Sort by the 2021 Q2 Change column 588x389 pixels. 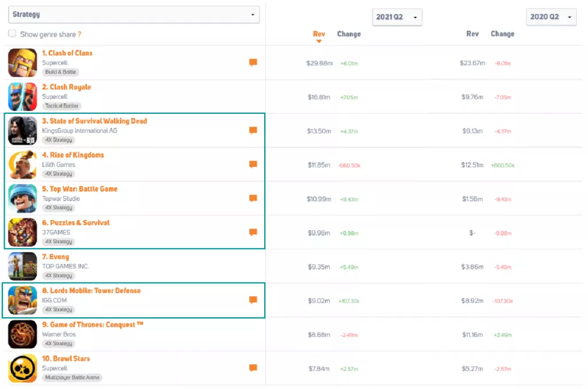click(x=349, y=34)
